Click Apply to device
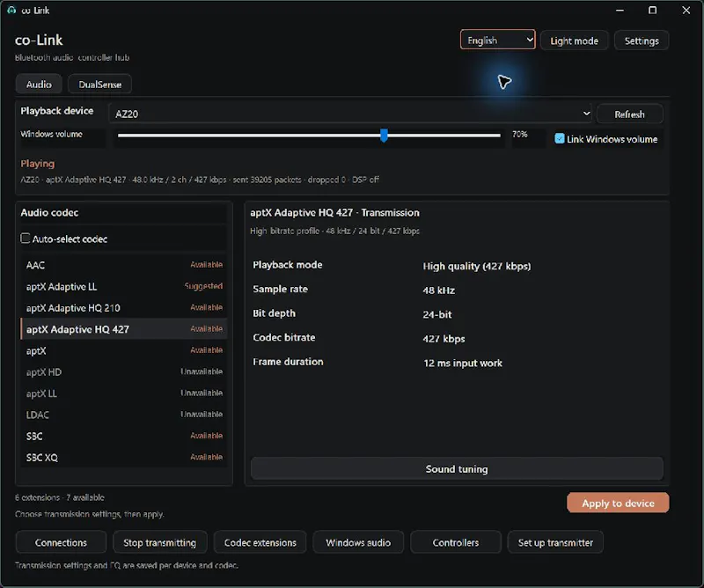Screen dimensions: 704x588 click(x=618, y=503)
